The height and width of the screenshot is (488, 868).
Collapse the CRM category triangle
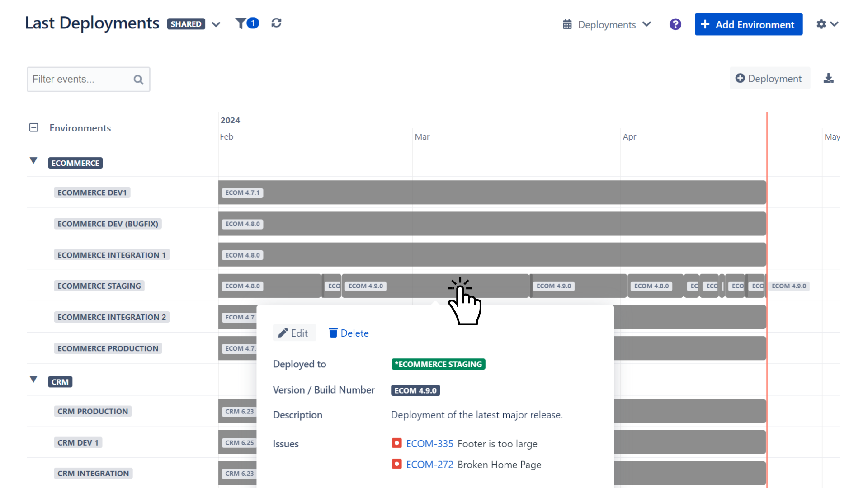click(x=33, y=380)
